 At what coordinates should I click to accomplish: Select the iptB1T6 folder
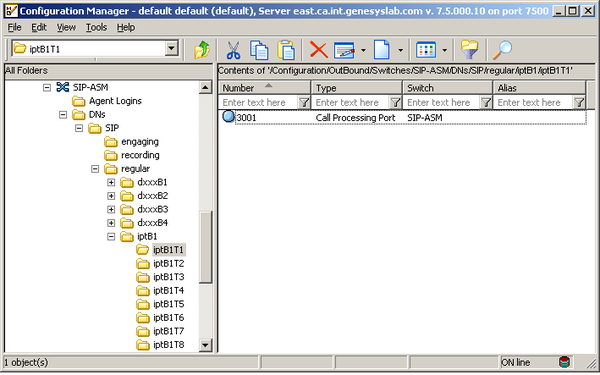(x=168, y=318)
